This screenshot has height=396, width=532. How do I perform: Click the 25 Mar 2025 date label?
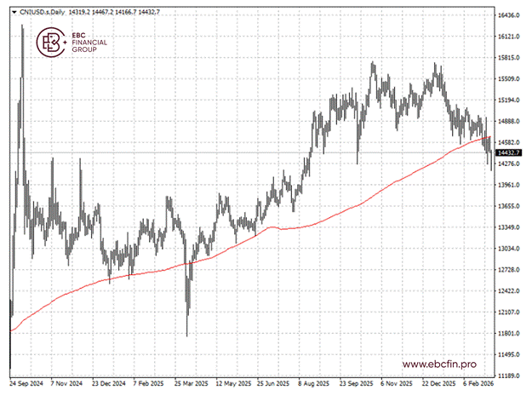(192, 384)
